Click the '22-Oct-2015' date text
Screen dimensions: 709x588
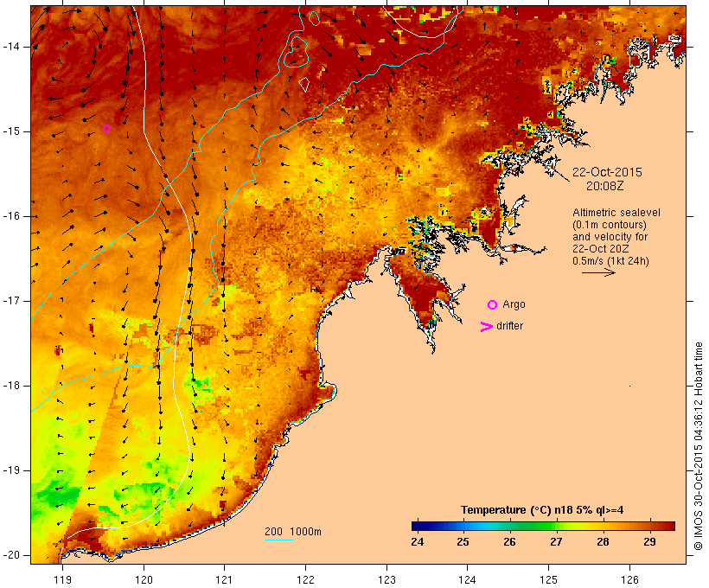pyautogui.click(x=607, y=172)
